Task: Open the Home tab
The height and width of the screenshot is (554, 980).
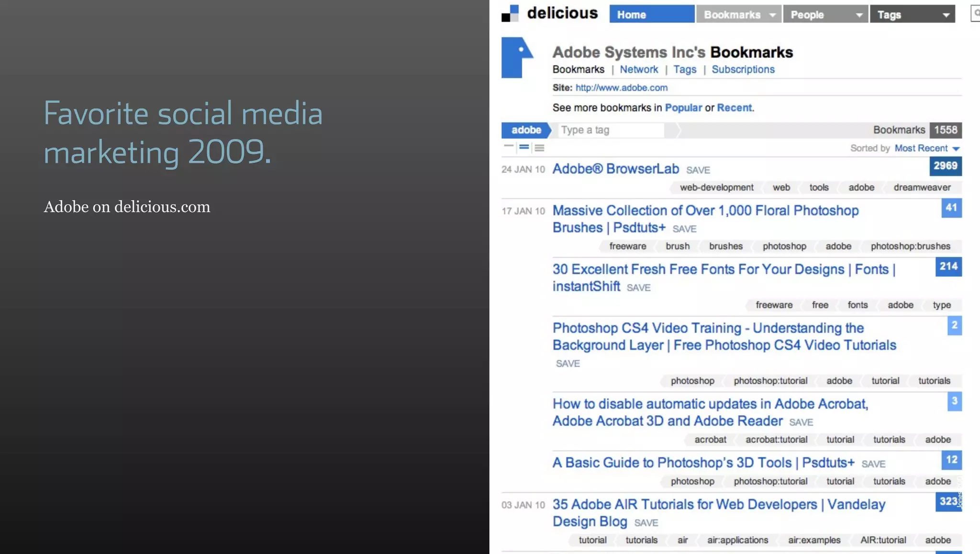Action: (652, 14)
